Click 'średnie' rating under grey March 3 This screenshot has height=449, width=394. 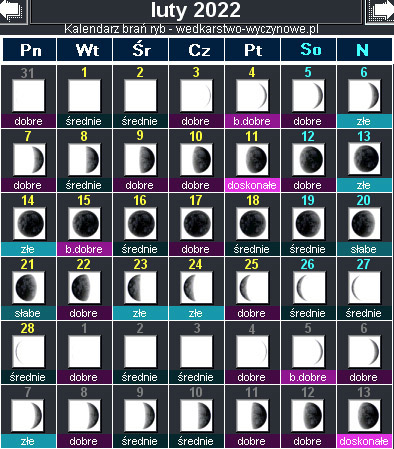[196, 377]
